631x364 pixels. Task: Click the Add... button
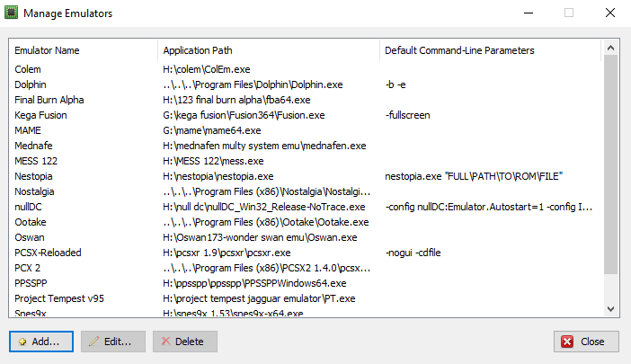[41, 342]
